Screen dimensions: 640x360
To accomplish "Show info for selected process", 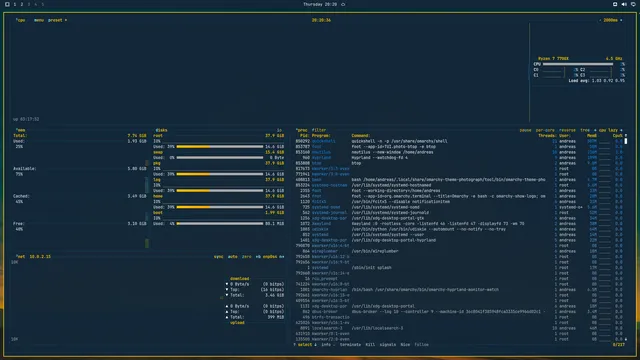I will (x=326, y=345).
